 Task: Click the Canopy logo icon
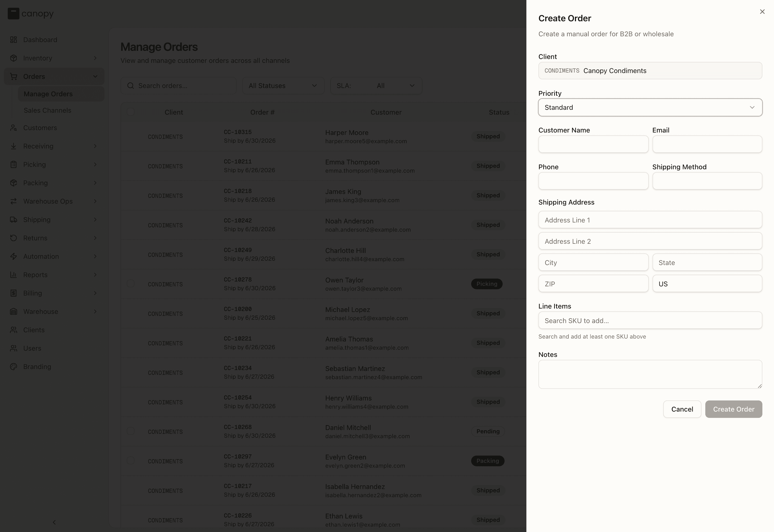[x=13, y=14]
